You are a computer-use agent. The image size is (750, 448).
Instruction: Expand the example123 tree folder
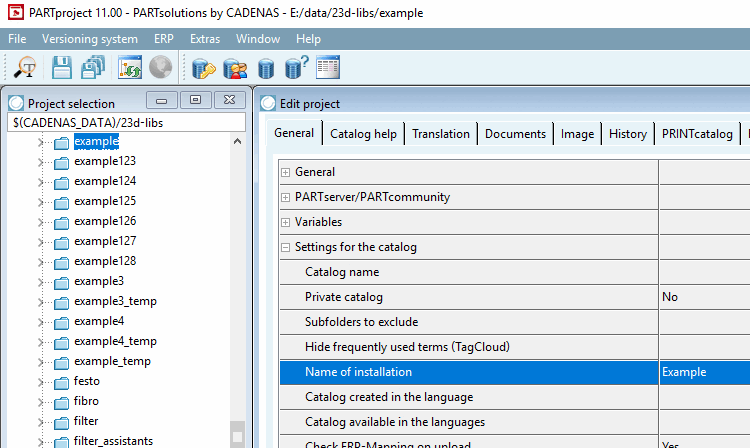[x=41, y=162]
